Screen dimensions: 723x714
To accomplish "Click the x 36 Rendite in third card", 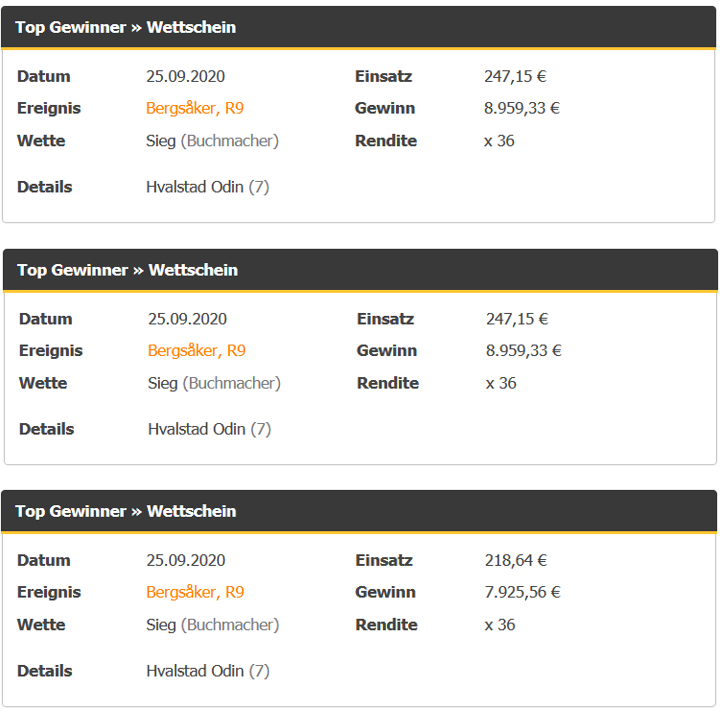I will pos(500,625).
